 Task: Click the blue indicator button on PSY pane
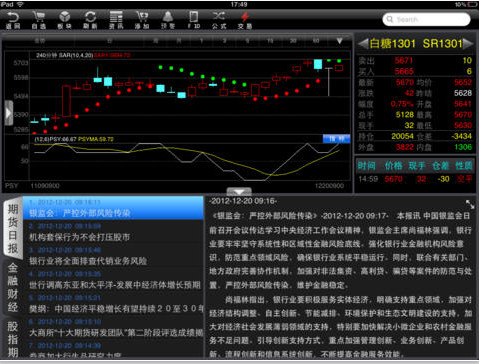click(x=336, y=139)
